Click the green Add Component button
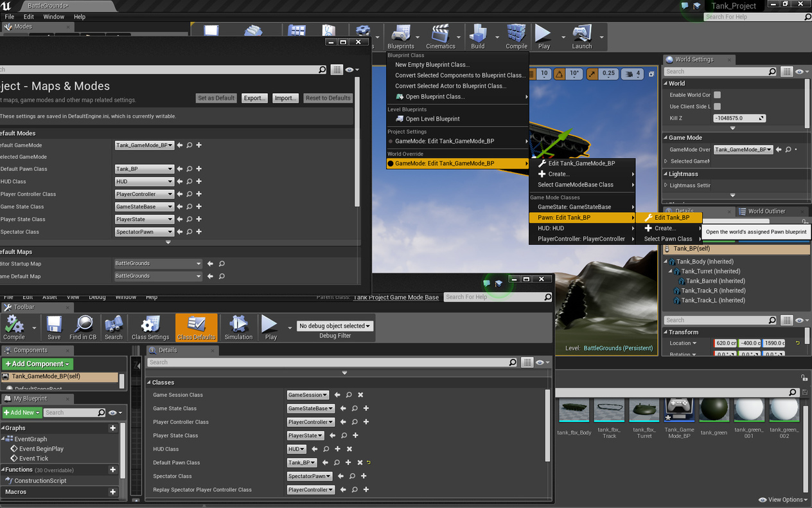The image size is (812, 508). pyautogui.click(x=37, y=364)
